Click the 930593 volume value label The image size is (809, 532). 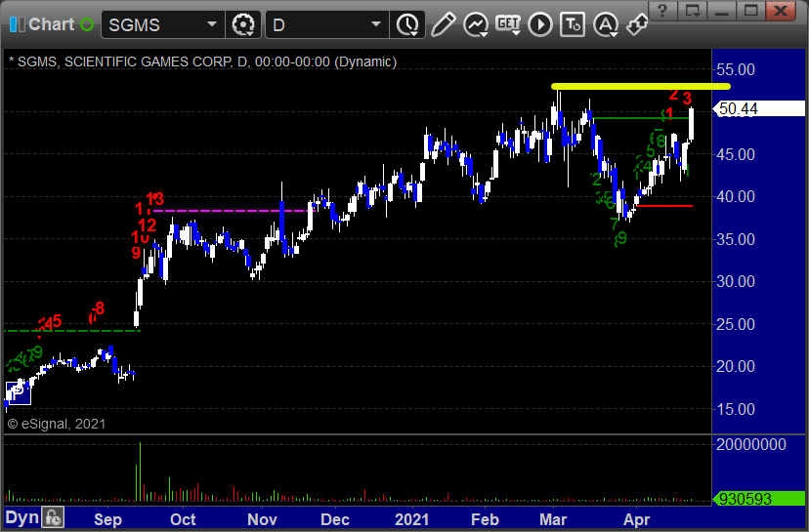point(758,499)
